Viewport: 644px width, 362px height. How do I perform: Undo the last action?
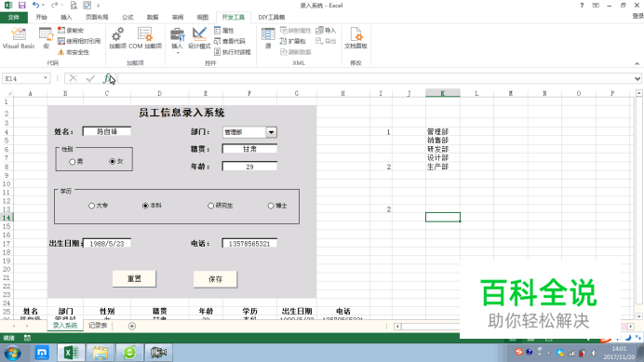35,6
